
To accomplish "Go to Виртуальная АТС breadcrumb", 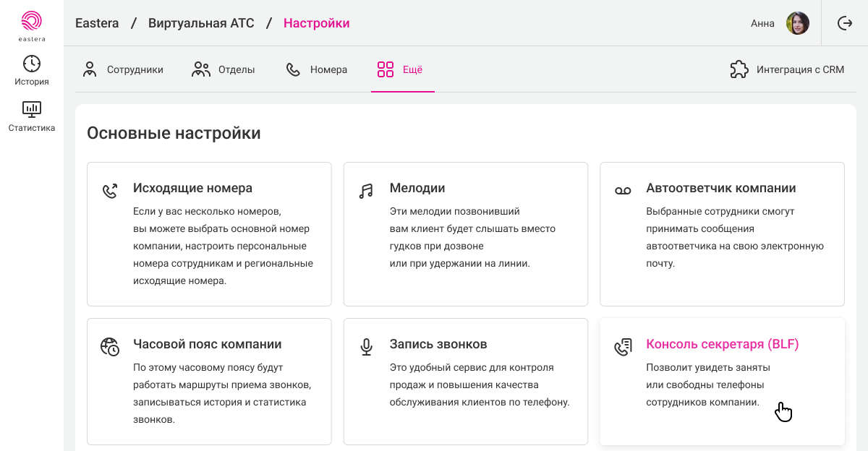I will coord(201,23).
